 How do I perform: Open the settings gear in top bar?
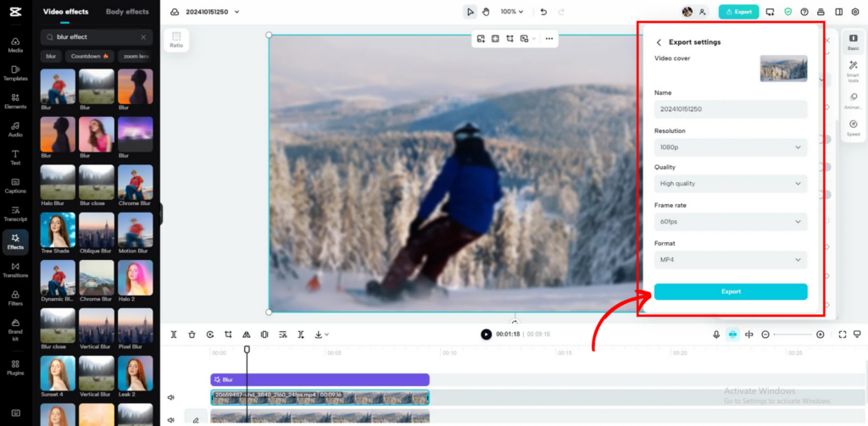click(x=854, y=12)
